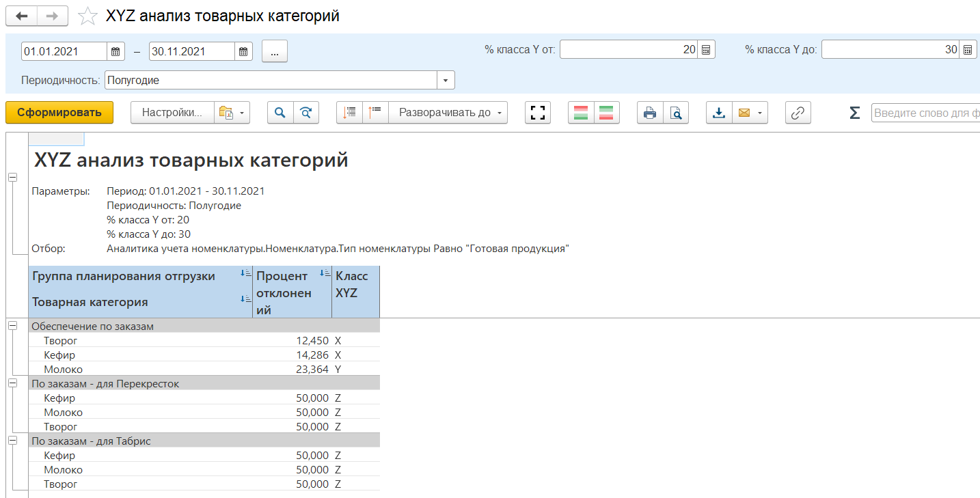Collapse the По заказам - для Табрис group
This screenshot has width=980, height=498.
12,441
